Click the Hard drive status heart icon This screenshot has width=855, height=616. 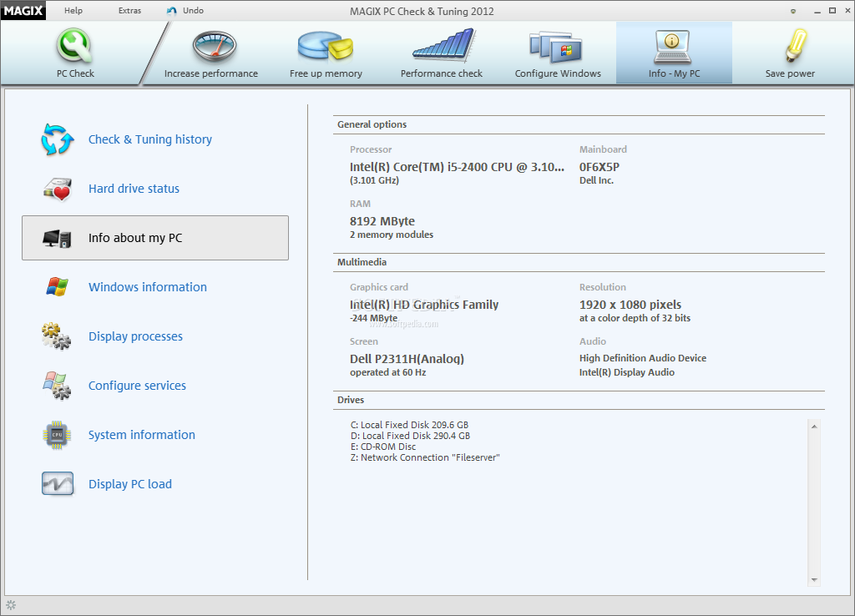coord(58,189)
